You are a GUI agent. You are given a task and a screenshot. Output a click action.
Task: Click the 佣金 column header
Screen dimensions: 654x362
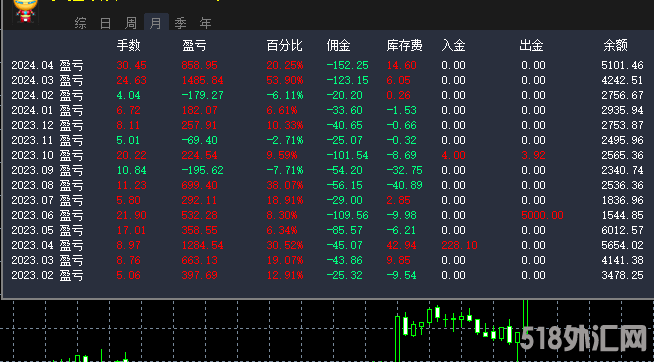[x=338, y=45]
